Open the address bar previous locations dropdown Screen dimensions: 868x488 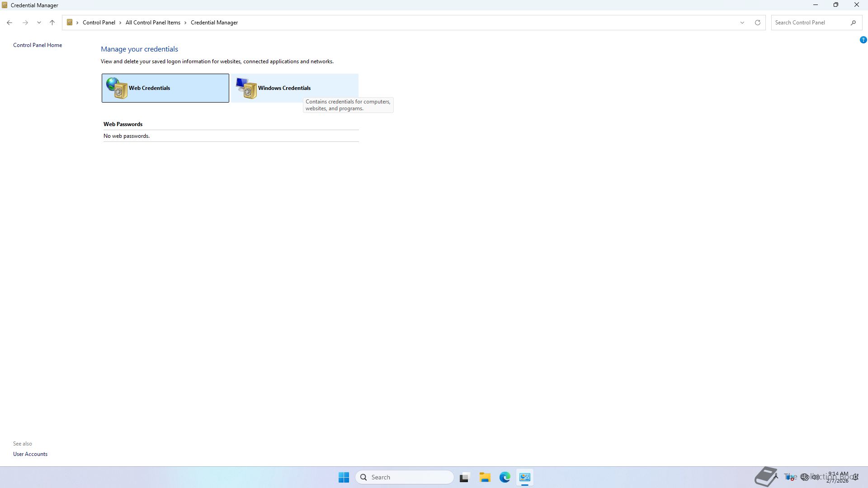742,23
